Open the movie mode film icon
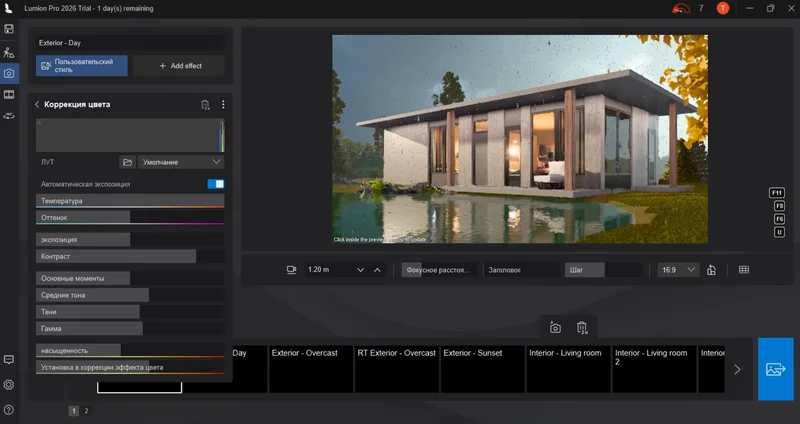 point(9,95)
